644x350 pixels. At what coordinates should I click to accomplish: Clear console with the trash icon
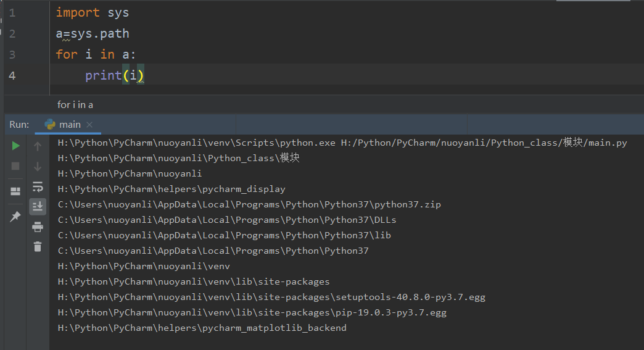point(38,246)
